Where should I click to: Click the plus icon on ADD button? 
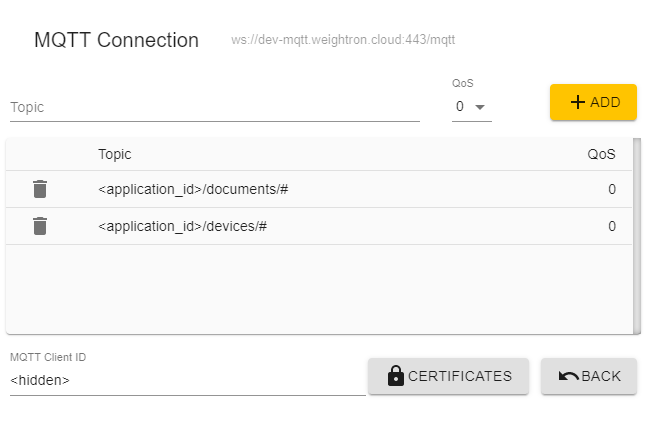tap(578, 102)
